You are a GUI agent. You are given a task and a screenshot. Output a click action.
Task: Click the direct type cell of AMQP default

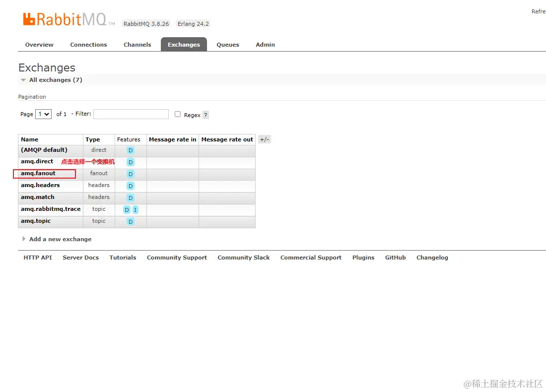click(99, 150)
